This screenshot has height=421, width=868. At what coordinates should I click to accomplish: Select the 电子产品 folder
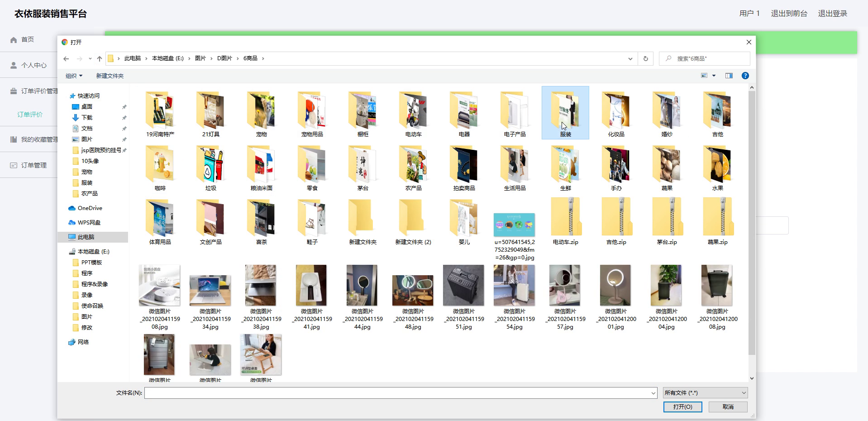[515, 113]
